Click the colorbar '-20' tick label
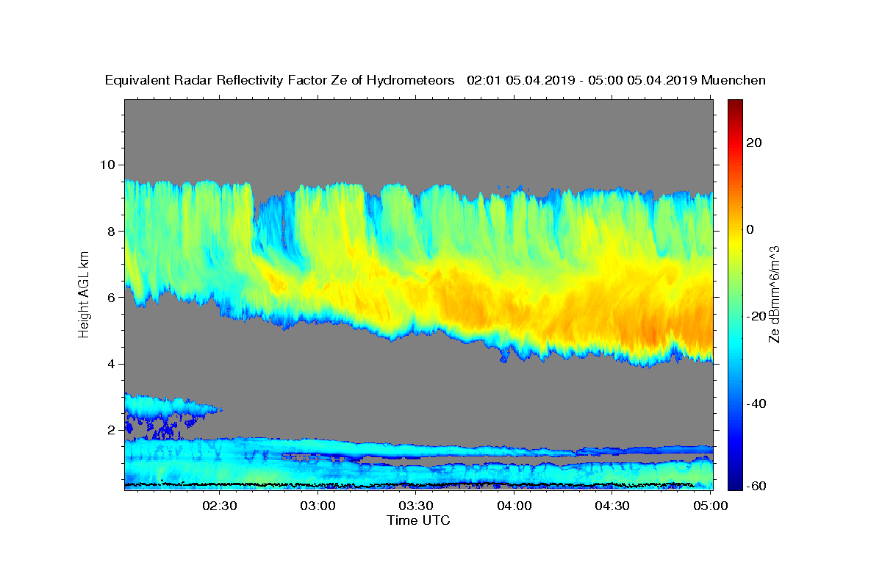The width and height of the screenshot is (882, 588). tap(755, 316)
